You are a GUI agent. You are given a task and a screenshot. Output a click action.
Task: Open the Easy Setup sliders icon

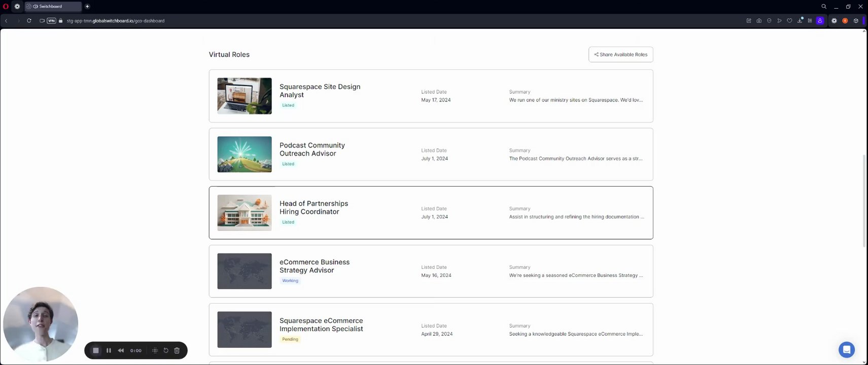point(810,21)
